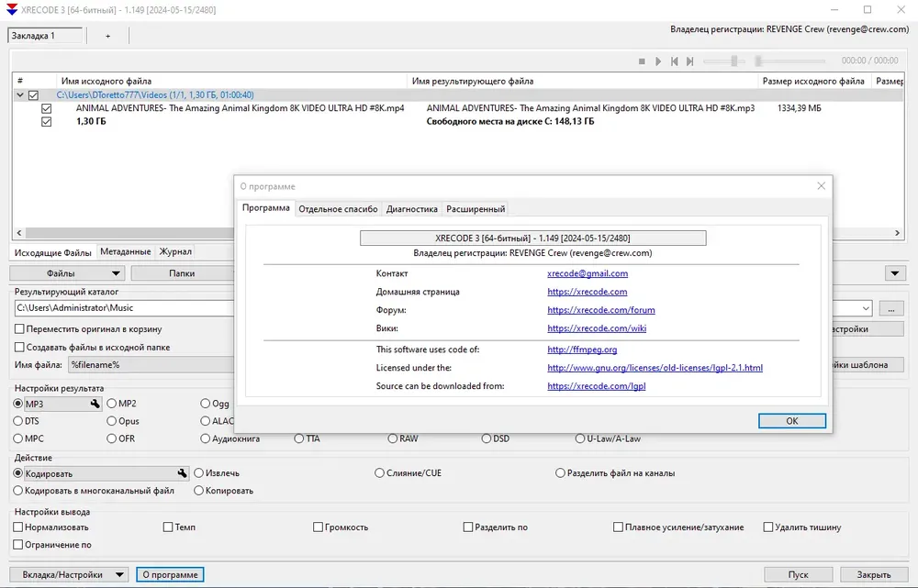
Task: Collapse the C:\Users\DToretto777\Videos folder tree
Action: (20, 94)
